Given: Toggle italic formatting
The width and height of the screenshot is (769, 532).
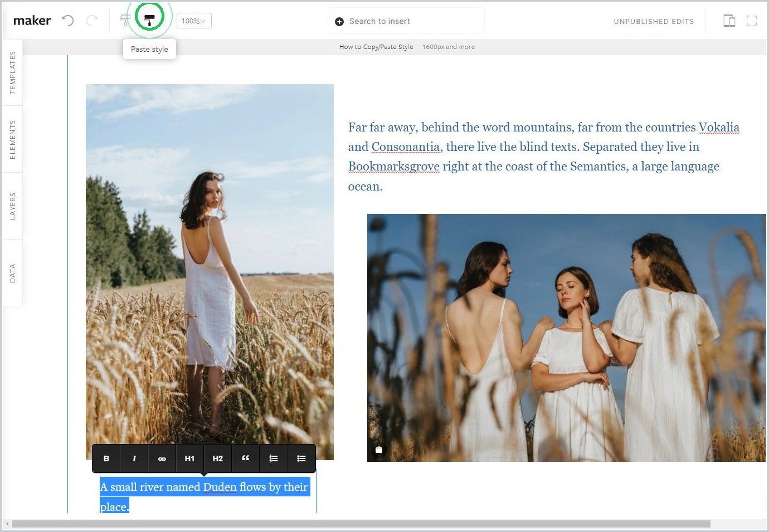Looking at the screenshot, I should [134, 458].
